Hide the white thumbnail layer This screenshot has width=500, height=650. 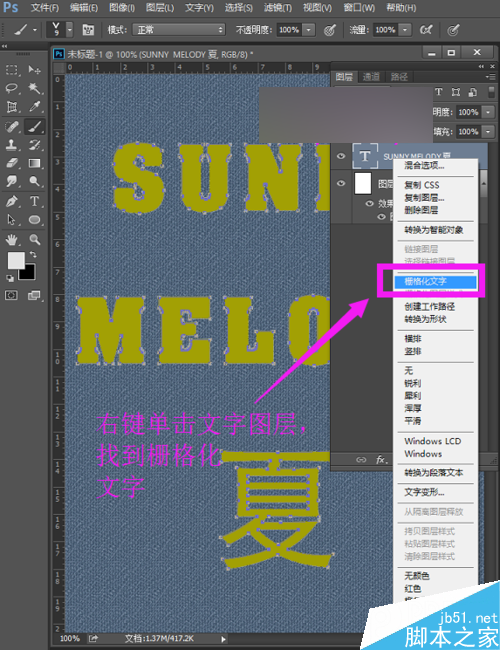pyautogui.click(x=341, y=183)
